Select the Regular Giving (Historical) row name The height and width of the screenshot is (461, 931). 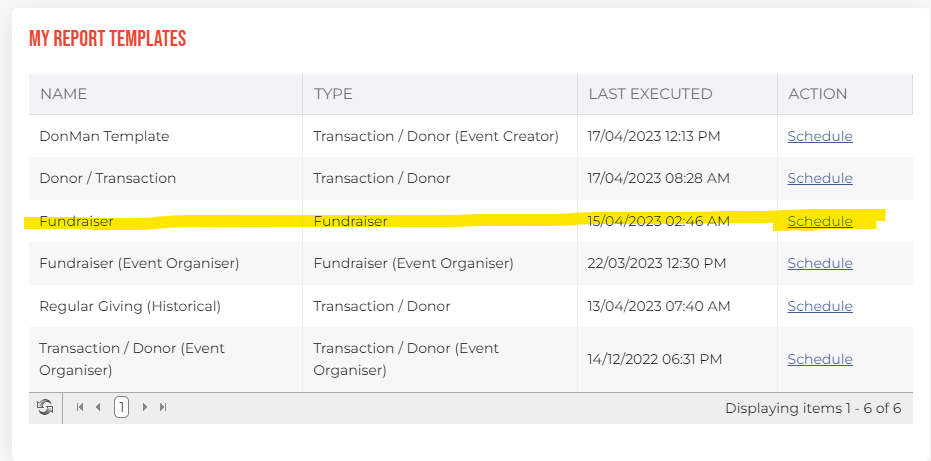[x=130, y=306]
